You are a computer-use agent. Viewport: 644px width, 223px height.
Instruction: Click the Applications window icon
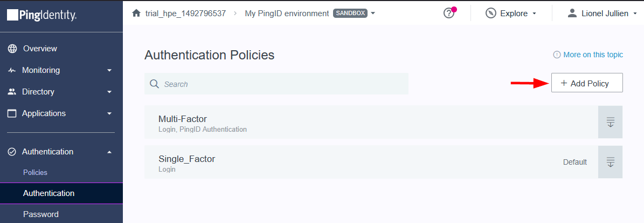pos(12,113)
